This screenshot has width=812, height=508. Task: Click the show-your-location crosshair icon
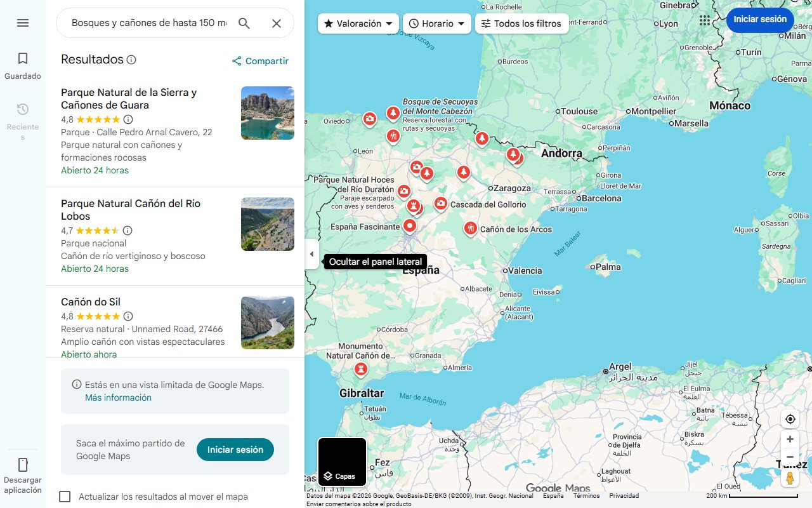(790, 418)
